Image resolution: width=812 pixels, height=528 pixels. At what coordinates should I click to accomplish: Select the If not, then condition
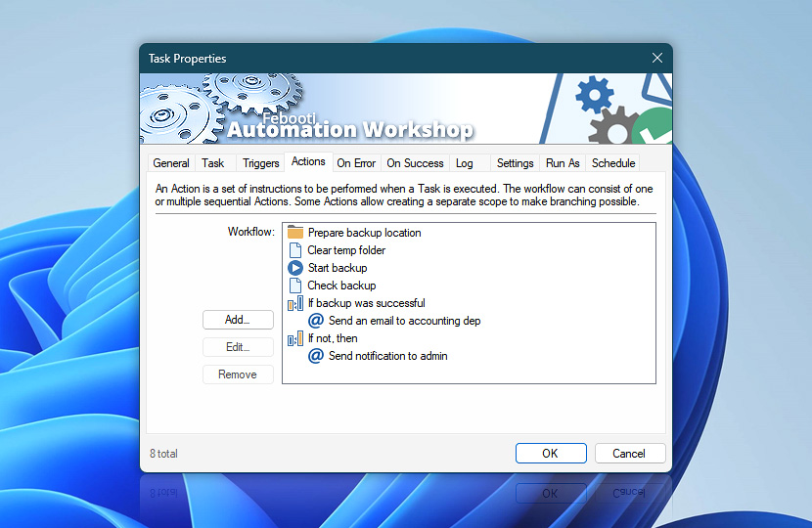coord(333,338)
